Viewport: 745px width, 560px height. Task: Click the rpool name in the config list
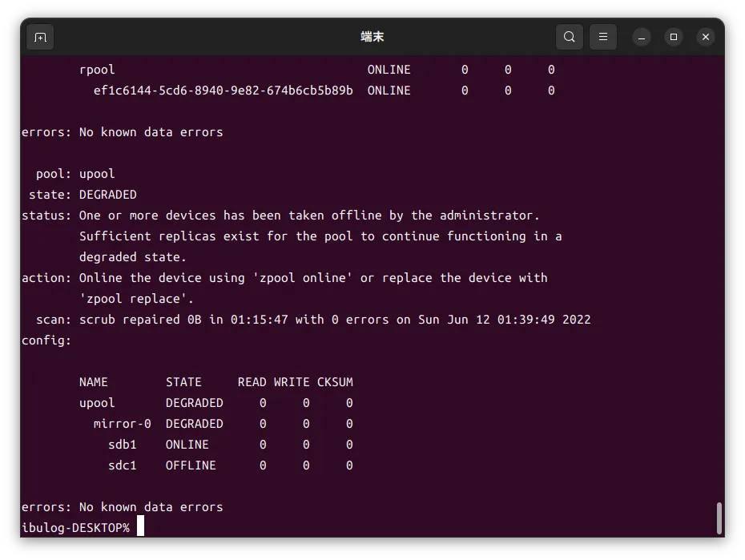[97, 70]
